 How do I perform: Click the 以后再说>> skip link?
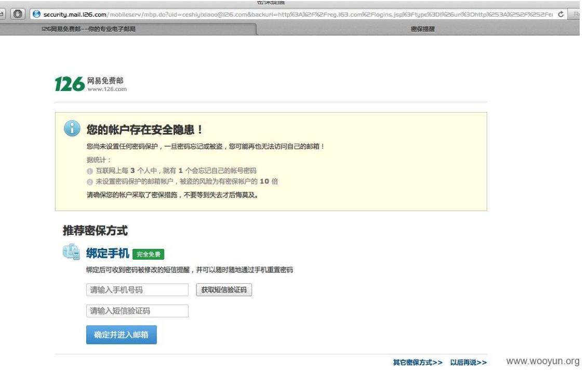(x=469, y=362)
